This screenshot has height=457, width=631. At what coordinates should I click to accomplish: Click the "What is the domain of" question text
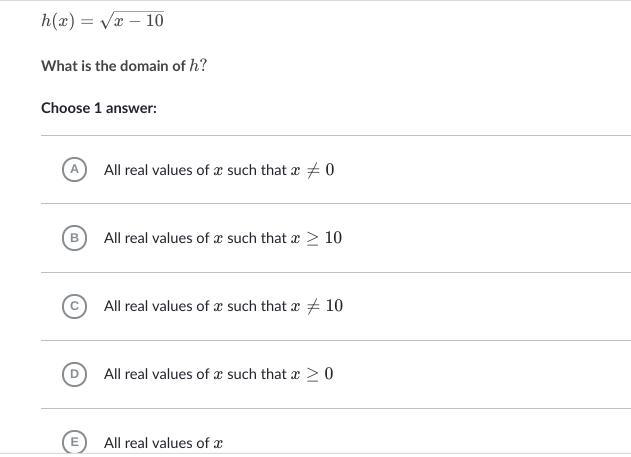(113, 66)
